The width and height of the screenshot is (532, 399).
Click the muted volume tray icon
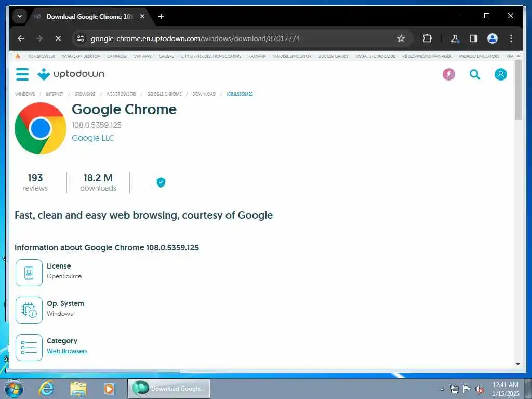(x=480, y=389)
